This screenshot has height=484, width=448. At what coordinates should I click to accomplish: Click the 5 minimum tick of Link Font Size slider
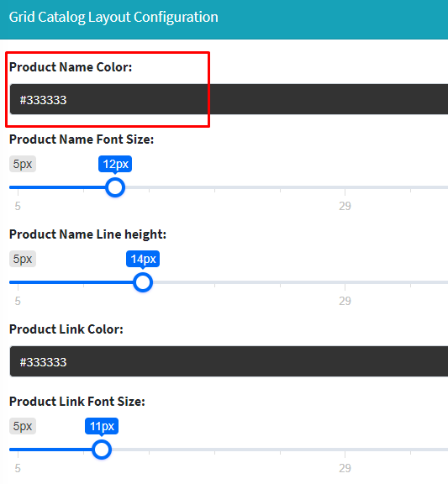(x=18, y=468)
